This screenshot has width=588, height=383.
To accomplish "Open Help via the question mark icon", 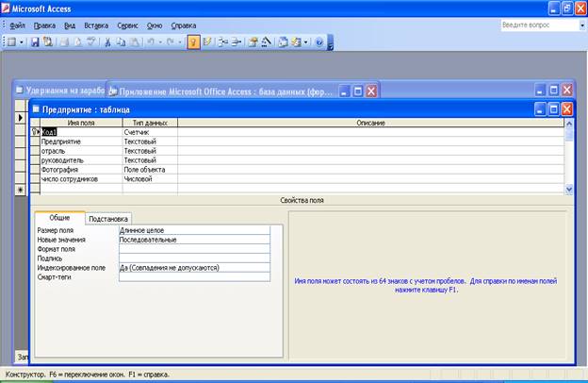I will [x=318, y=42].
